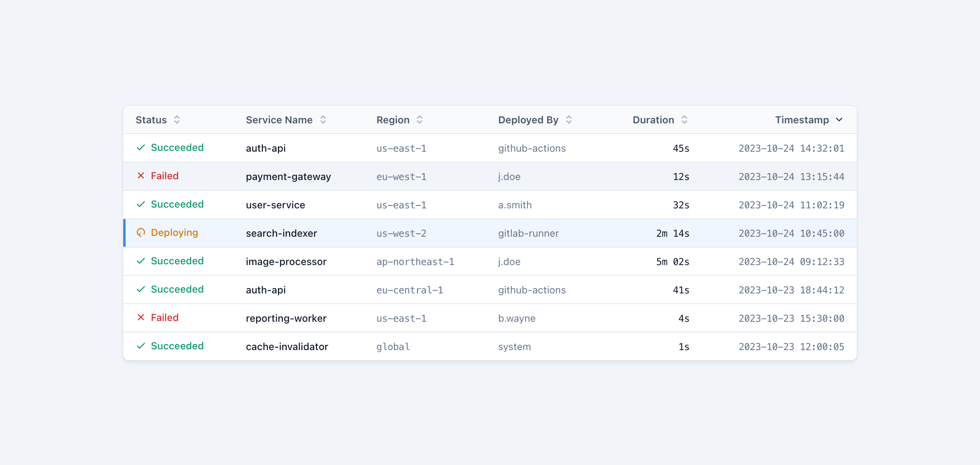Click the checkmark icon on the user-service row
This screenshot has width=980, height=465.
141,204
